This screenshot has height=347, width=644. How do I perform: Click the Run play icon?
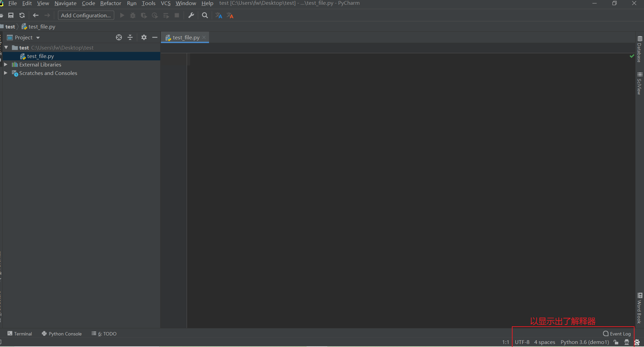[122, 16]
